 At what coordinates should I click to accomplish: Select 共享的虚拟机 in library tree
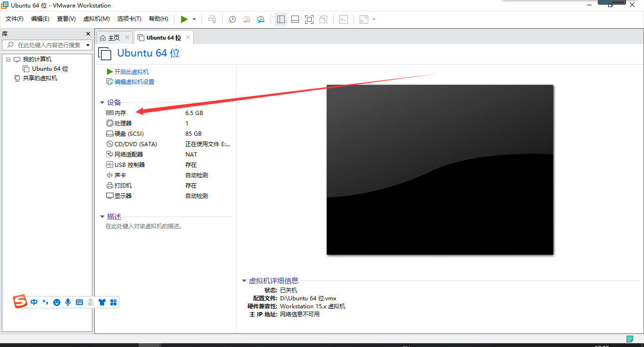40,78
